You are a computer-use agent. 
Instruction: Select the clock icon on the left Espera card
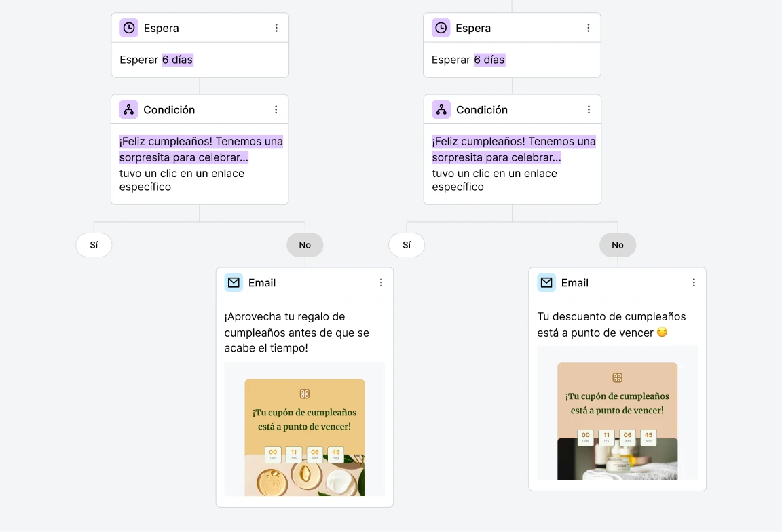click(x=129, y=28)
